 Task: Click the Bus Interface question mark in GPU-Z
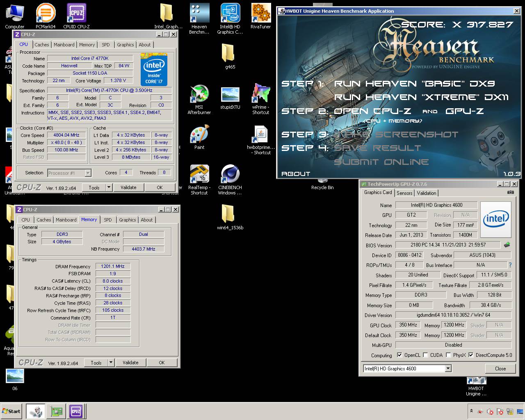click(x=510, y=265)
